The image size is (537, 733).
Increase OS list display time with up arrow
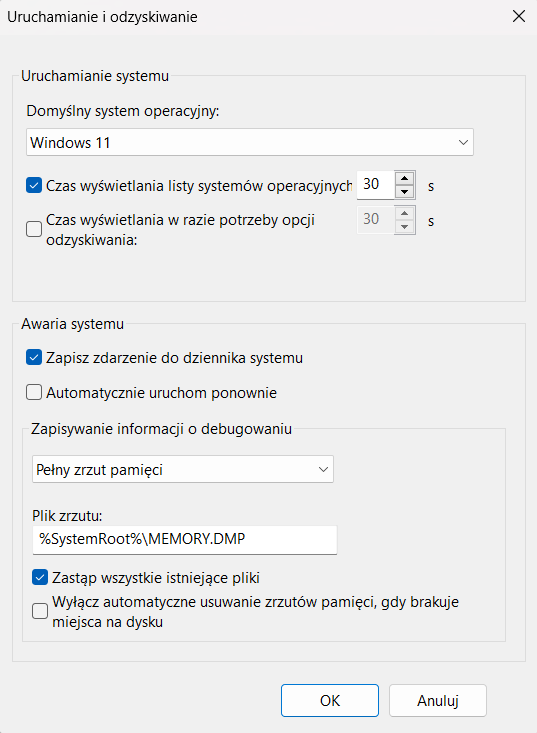click(x=405, y=178)
